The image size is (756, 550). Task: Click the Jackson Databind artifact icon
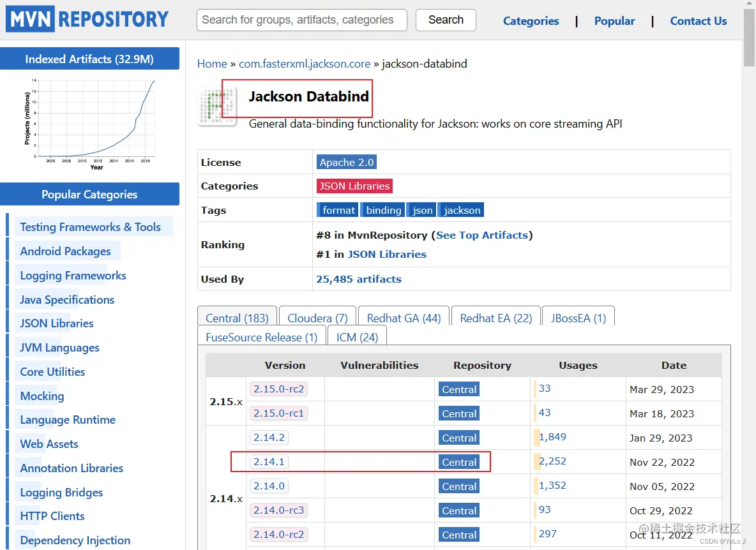point(217,107)
